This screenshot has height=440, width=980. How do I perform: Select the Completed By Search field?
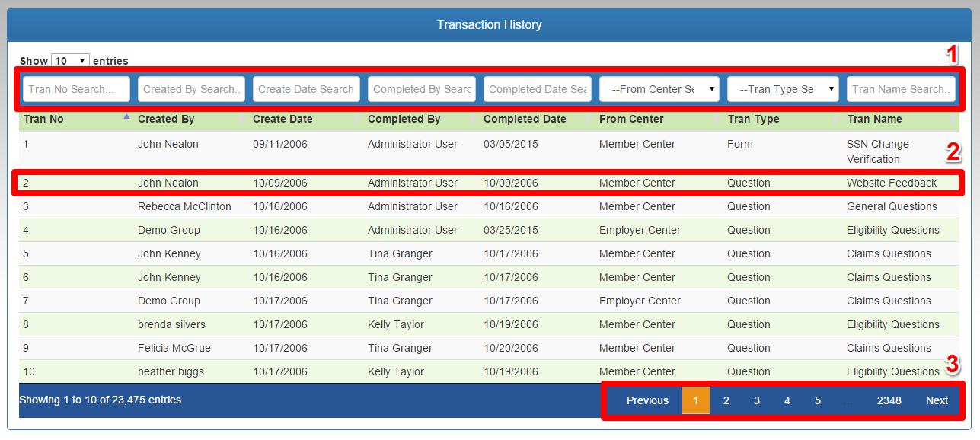(422, 89)
